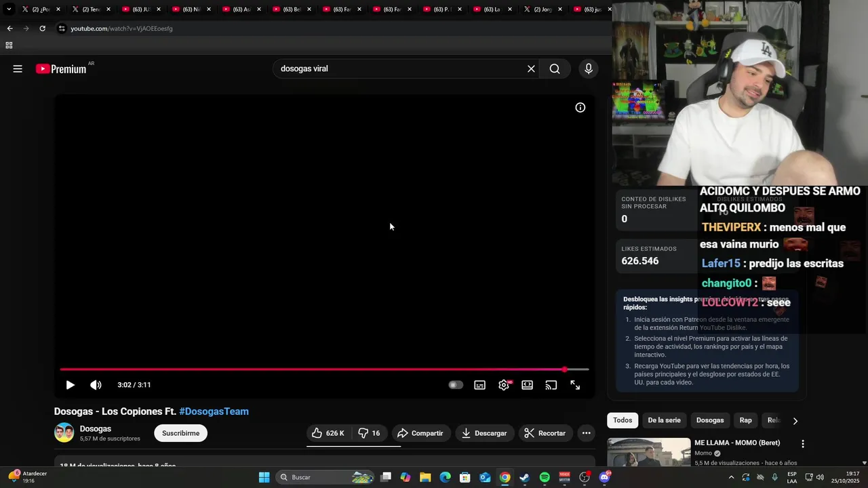Open File Explorer from the taskbar
The height and width of the screenshot is (488, 868).
point(425,477)
